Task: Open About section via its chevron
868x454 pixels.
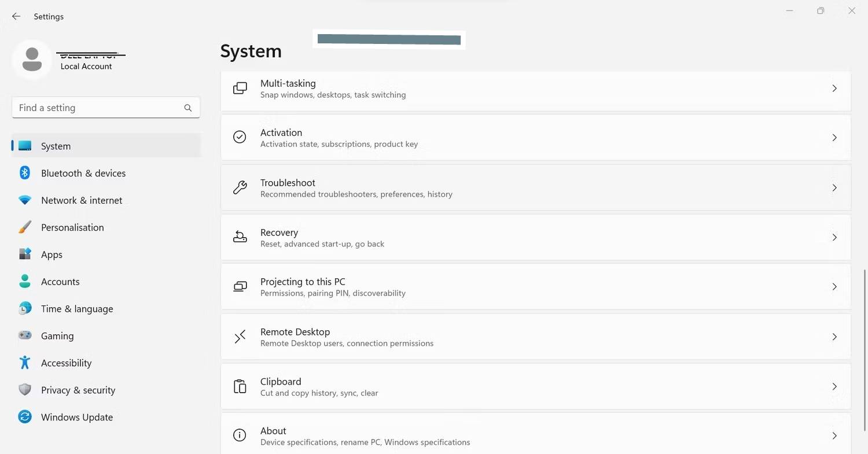Action: point(834,435)
